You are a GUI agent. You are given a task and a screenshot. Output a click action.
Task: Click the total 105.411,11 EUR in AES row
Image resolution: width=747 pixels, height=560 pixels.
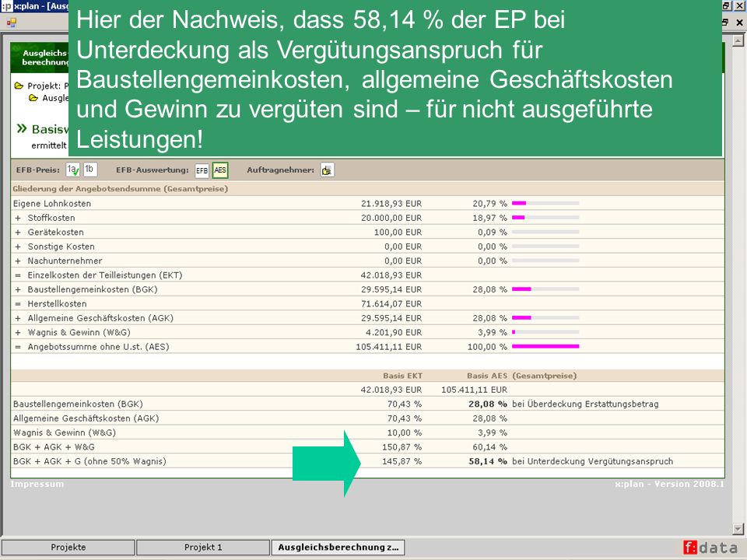pos(389,347)
